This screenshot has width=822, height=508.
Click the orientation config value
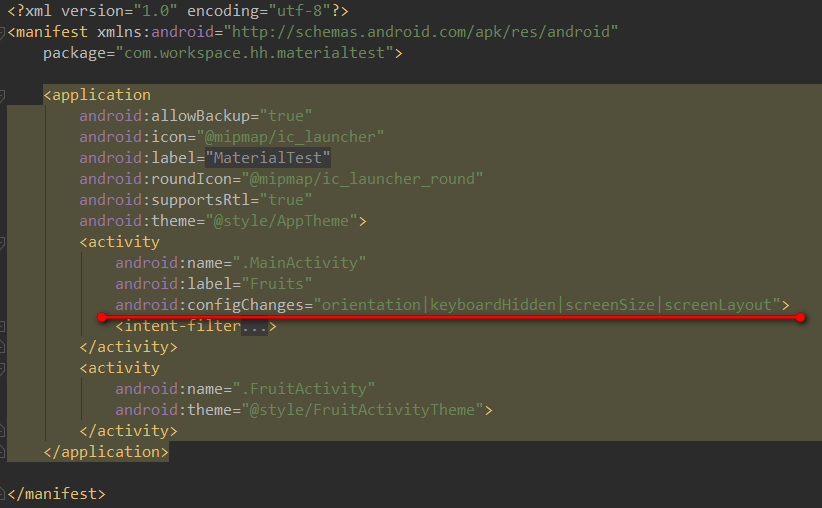[371, 305]
